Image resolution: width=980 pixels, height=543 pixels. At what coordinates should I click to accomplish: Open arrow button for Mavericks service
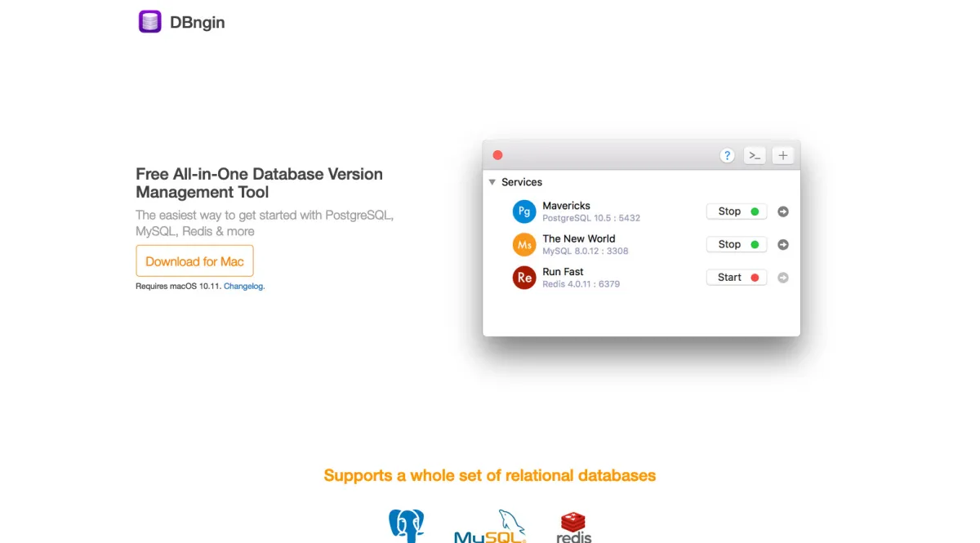pos(783,211)
